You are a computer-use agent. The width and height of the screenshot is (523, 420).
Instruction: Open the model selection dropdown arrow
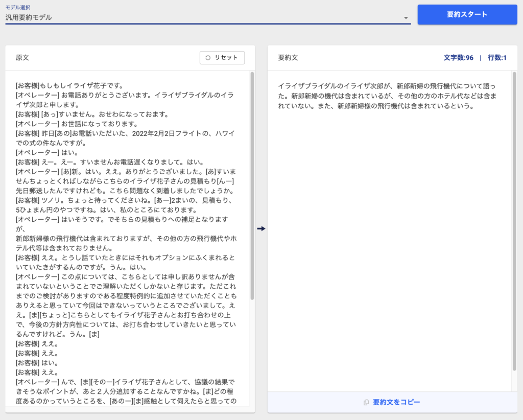point(406,18)
